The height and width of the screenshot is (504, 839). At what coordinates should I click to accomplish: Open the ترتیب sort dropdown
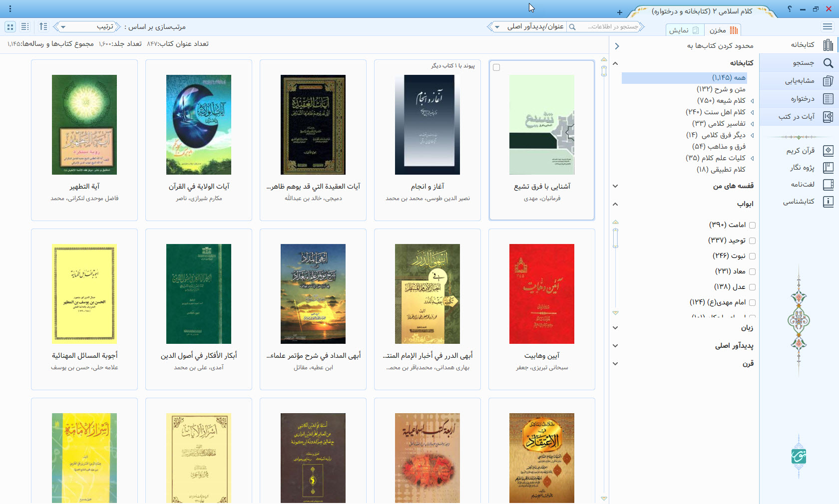[88, 27]
